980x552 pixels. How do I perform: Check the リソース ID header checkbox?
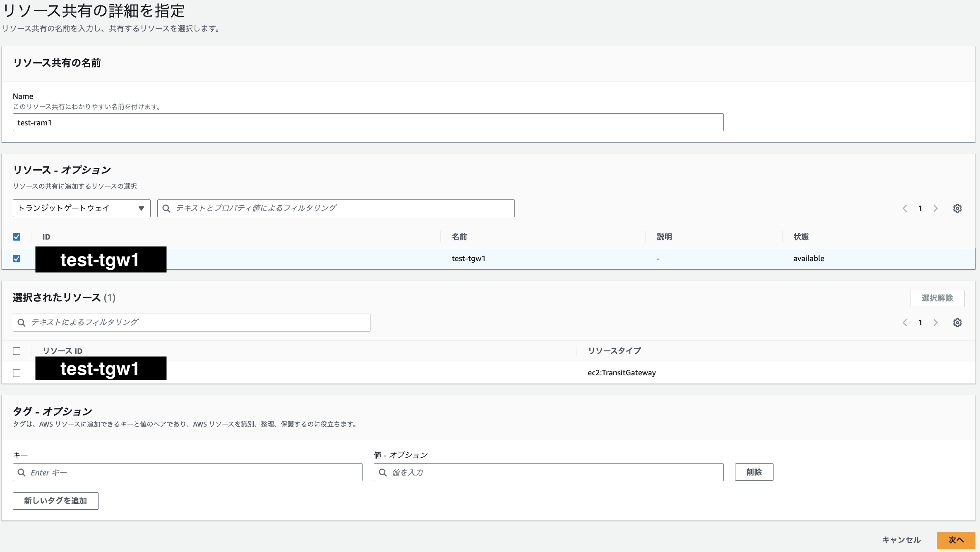pyautogui.click(x=17, y=351)
